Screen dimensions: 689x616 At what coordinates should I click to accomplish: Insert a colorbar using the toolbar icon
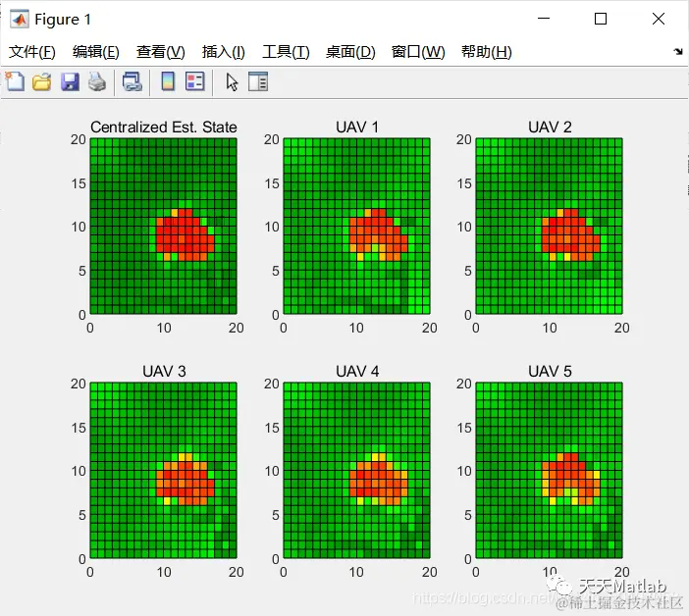[x=168, y=81]
